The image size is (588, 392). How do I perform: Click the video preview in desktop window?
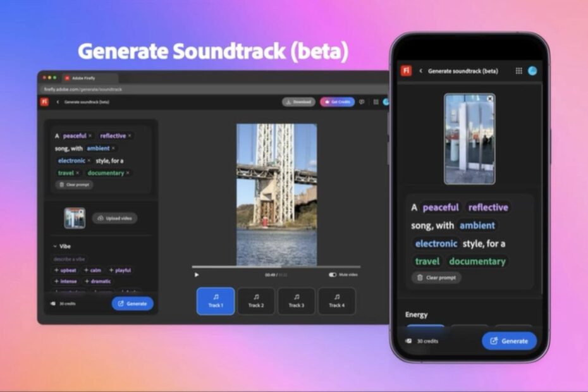[x=276, y=195]
